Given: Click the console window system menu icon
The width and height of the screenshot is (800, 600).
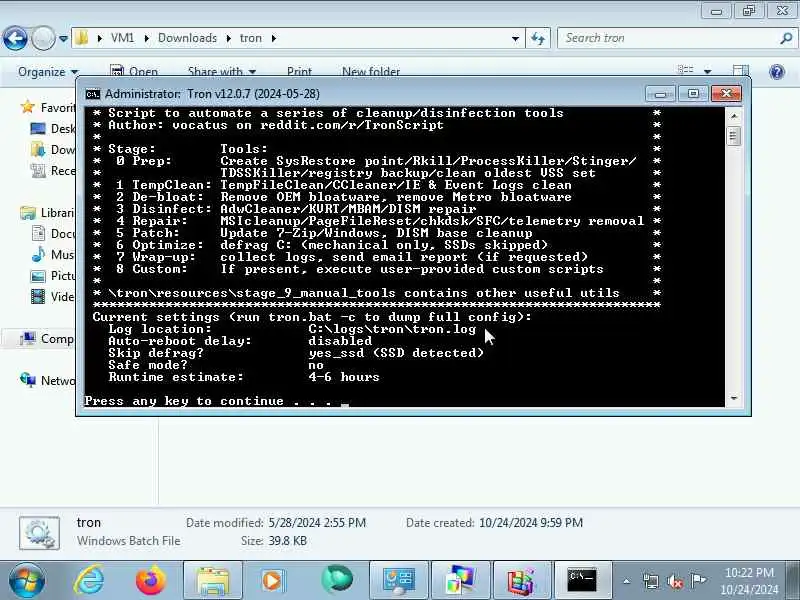Looking at the screenshot, I should coord(93,94).
